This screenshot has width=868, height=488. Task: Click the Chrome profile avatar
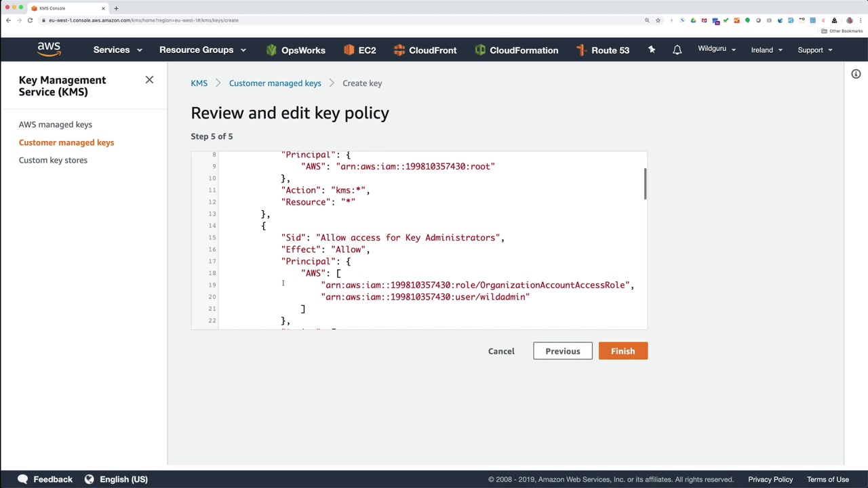tap(849, 20)
